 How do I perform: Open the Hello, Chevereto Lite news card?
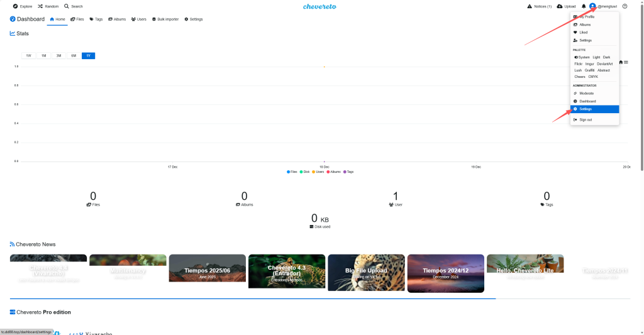(x=525, y=263)
